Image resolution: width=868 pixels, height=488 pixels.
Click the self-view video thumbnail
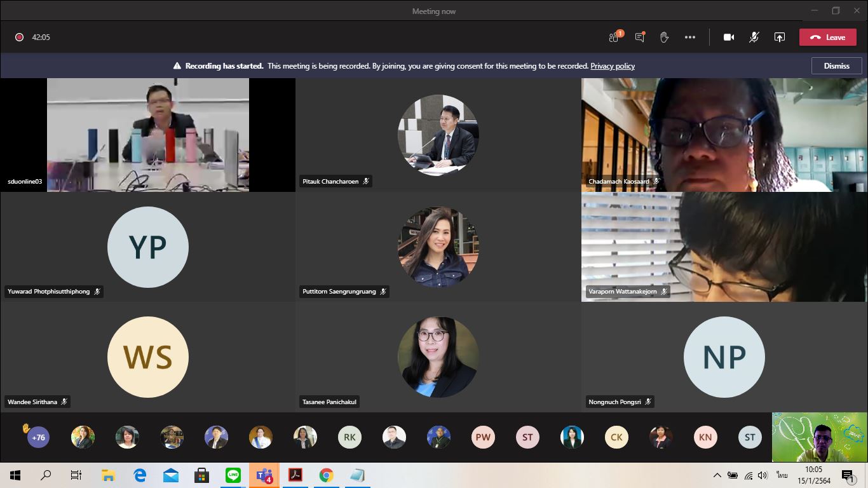820,437
